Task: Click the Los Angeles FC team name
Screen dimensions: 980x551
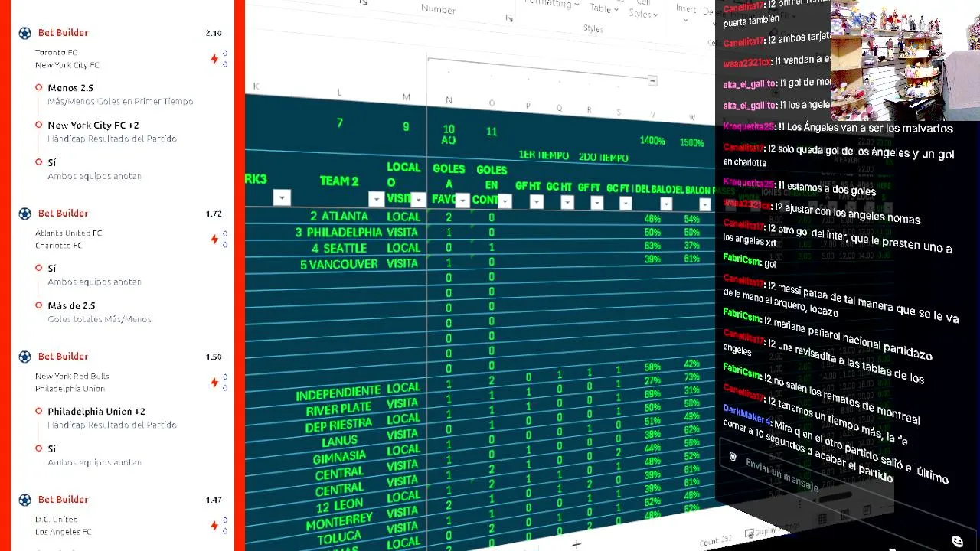Action: point(63,532)
